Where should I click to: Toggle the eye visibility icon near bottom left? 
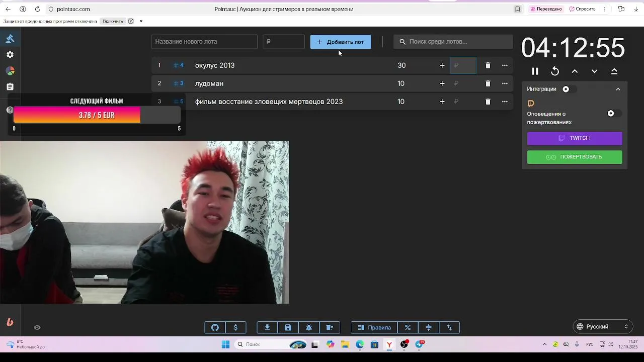(37, 327)
